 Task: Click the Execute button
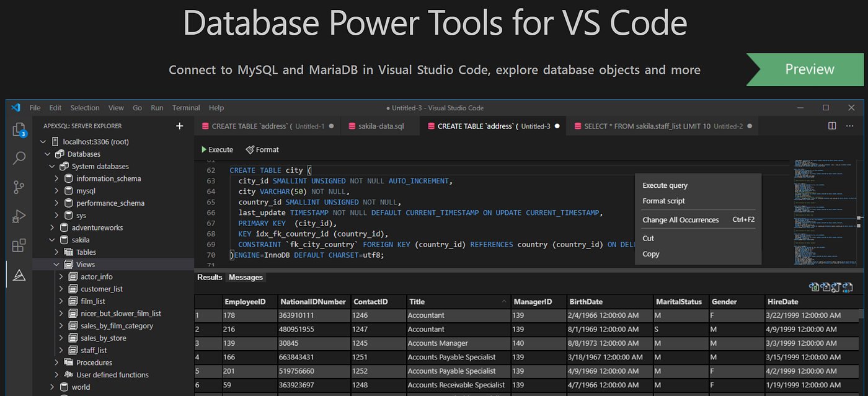coord(217,149)
